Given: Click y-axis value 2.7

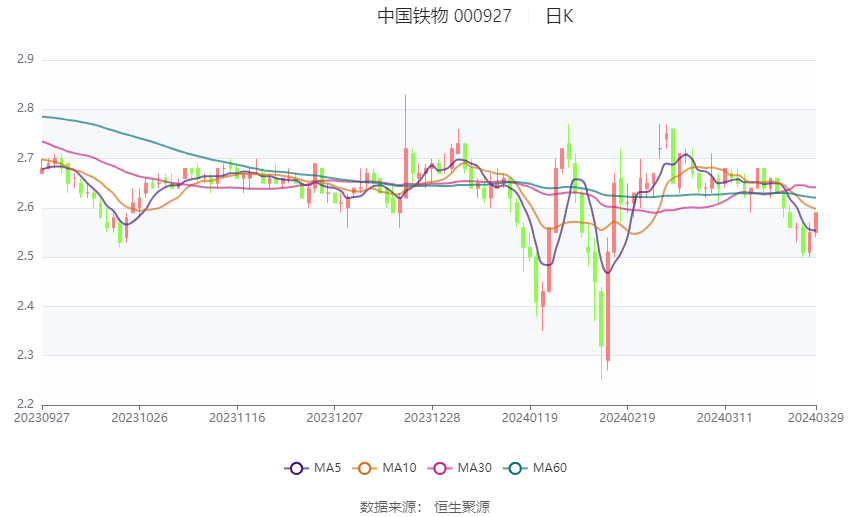Looking at the screenshot, I should click(x=25, y=158).
